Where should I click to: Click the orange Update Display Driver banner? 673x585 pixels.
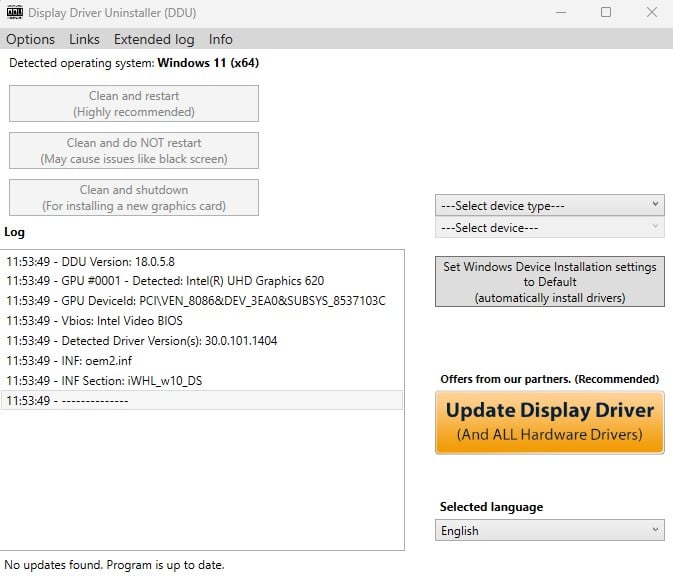pyautogui.click(x=549, y=422)
